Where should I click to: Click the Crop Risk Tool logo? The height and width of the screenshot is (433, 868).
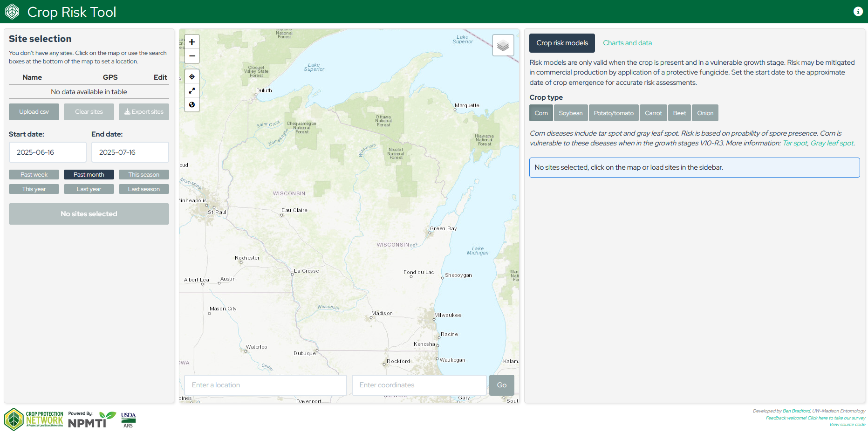click(12, 12)
